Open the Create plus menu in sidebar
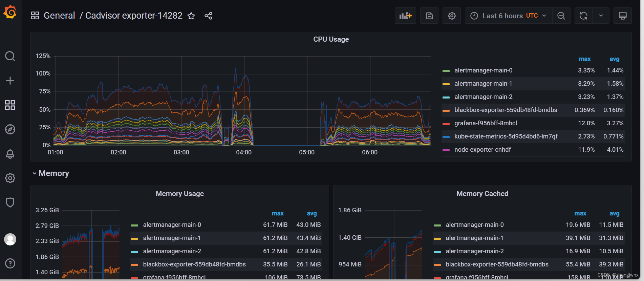 point(10,81)
